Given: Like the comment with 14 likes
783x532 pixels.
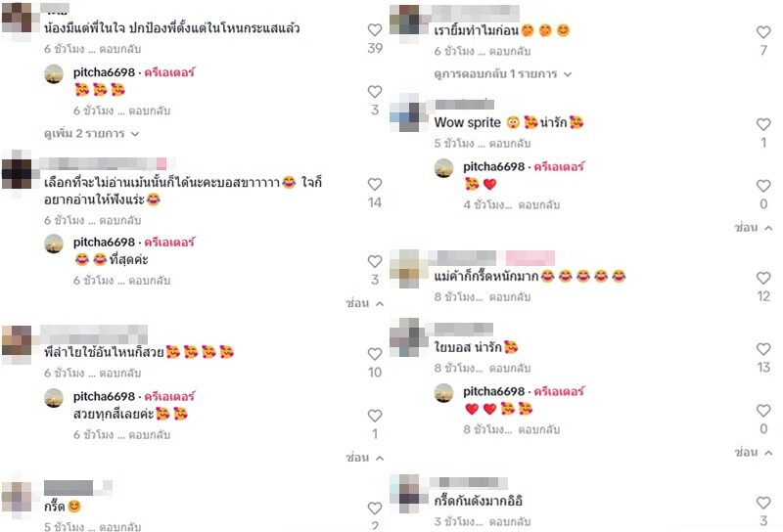Looking at the screenshot, I should pos(375,184).
